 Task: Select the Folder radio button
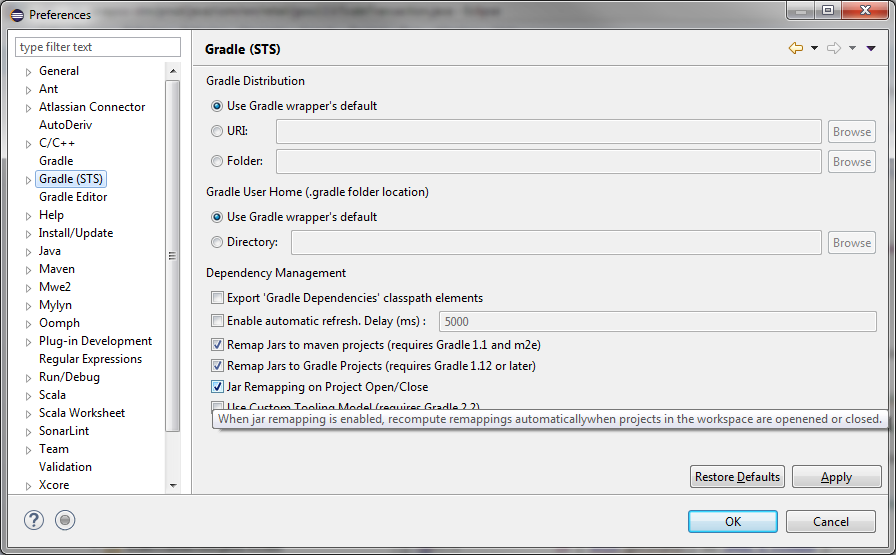point(217,161)
